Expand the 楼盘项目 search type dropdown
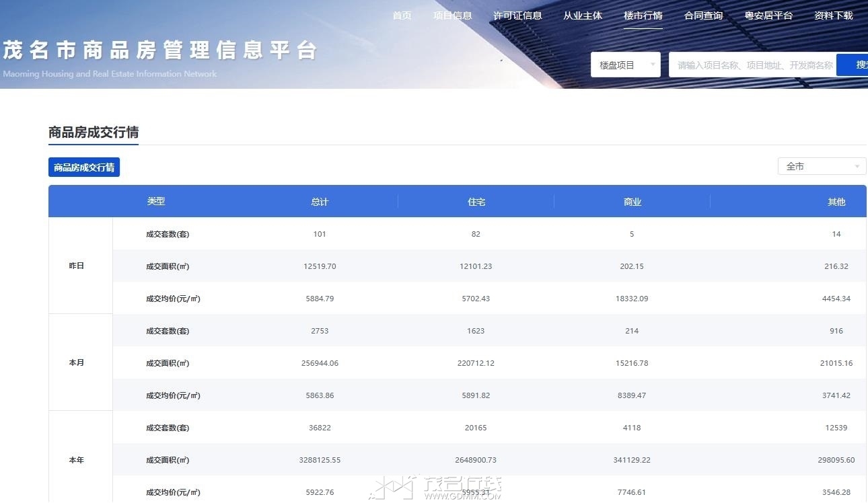 [x=625, y=65]
